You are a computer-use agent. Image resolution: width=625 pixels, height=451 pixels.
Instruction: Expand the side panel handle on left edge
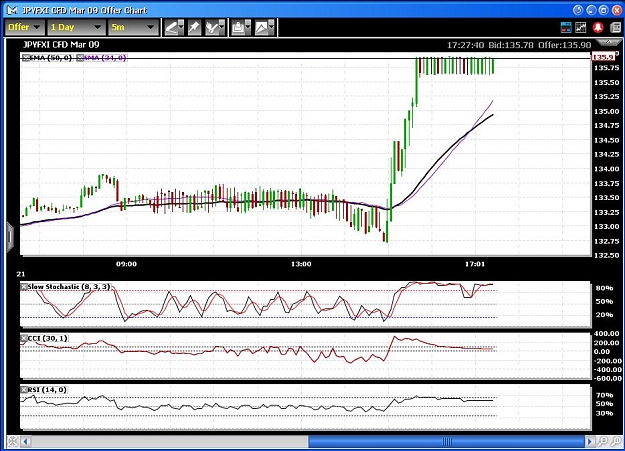coord(10,237)
